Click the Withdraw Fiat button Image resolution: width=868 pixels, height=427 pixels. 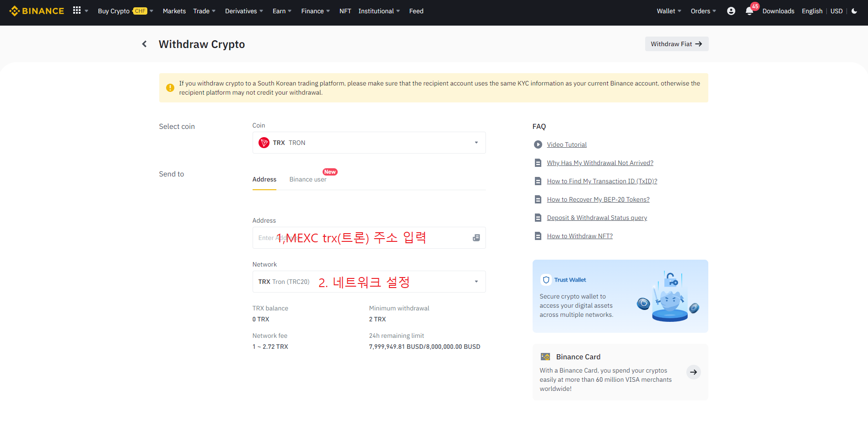677,44
